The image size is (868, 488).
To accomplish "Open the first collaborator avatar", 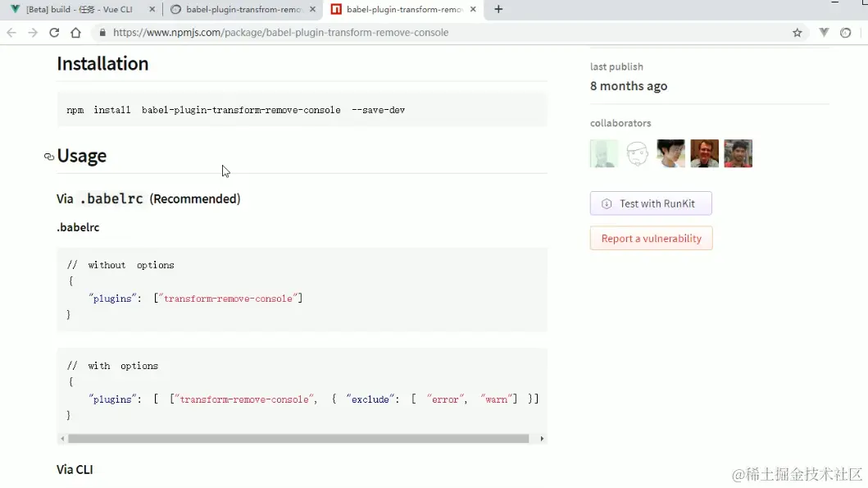I will tap(604, 153).
